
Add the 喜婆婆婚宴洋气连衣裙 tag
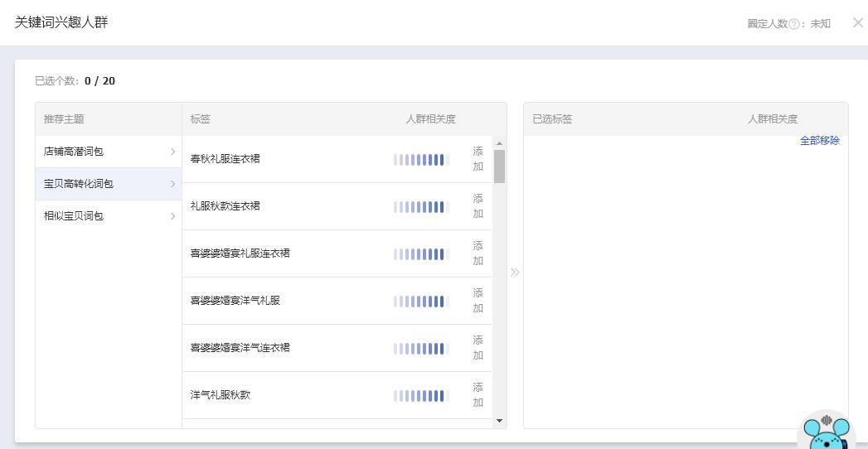(478, 348)
